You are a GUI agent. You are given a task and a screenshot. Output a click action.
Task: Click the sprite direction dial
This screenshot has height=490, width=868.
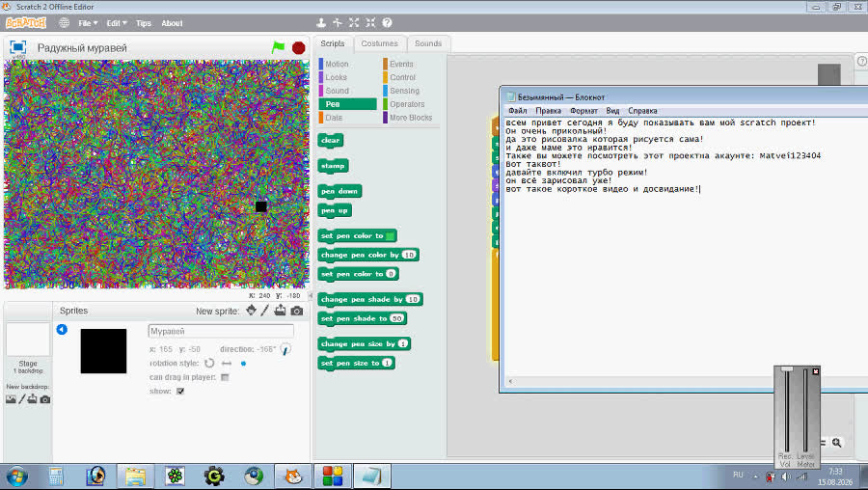[285, 349]
